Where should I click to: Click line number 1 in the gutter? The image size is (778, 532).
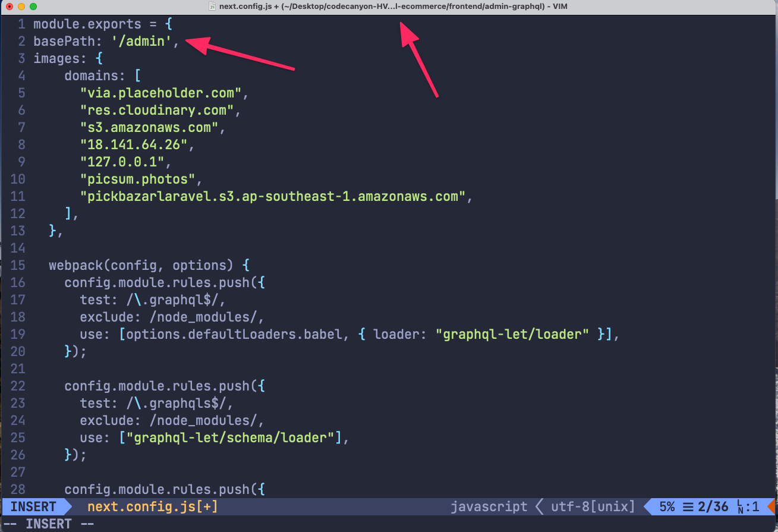tap(21, 24)
